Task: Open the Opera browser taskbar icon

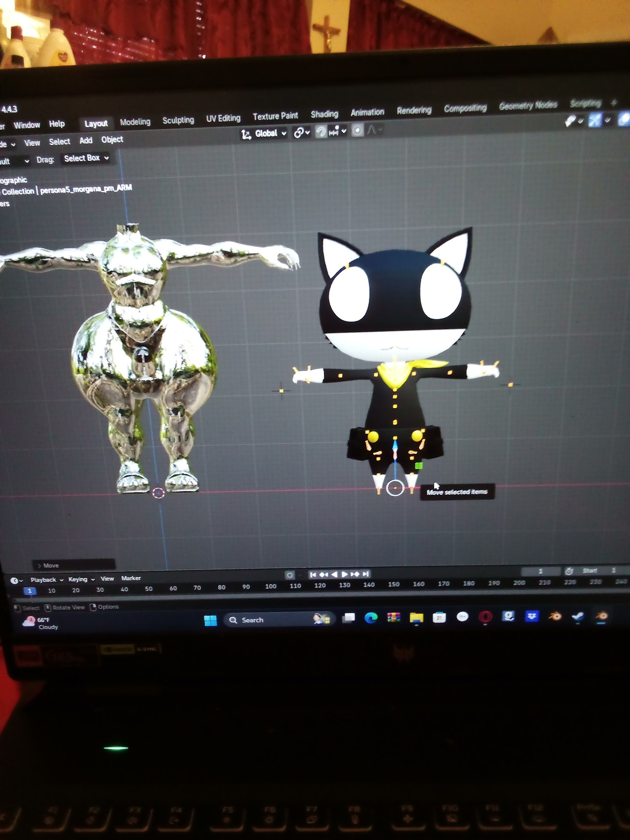Action: pyautogui.click(x=485, y=617)
